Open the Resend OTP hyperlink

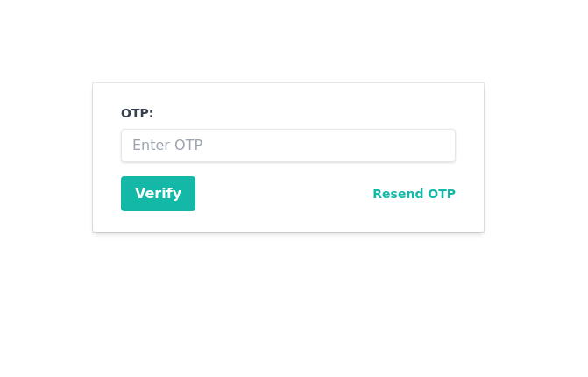[x=414, y=194]
